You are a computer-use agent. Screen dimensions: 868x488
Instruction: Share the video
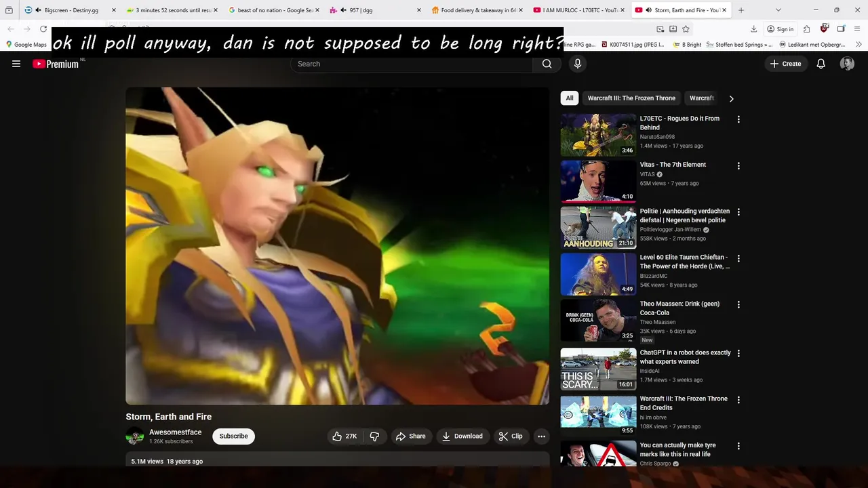411,436
